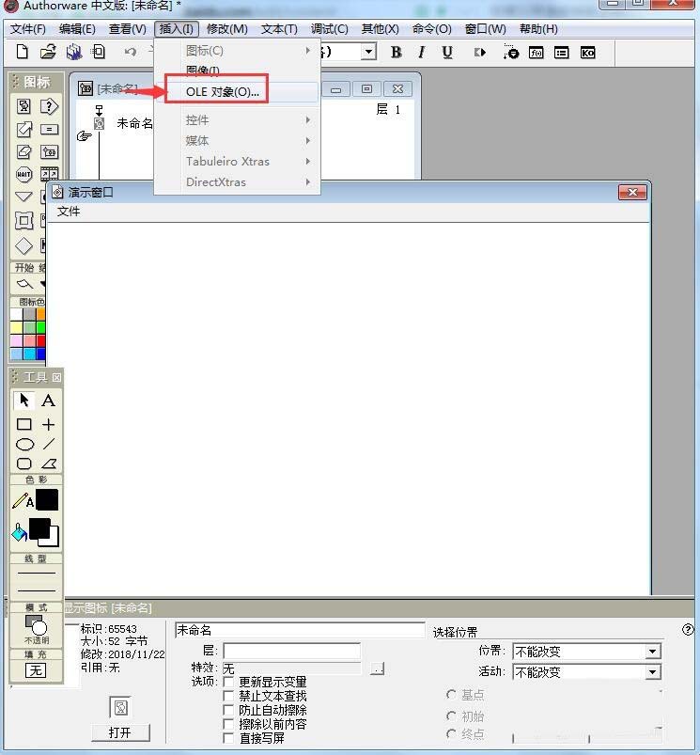Enable 直接写屏 checkbox
This screenshot has height=755, width=700.
coord(228,738)
